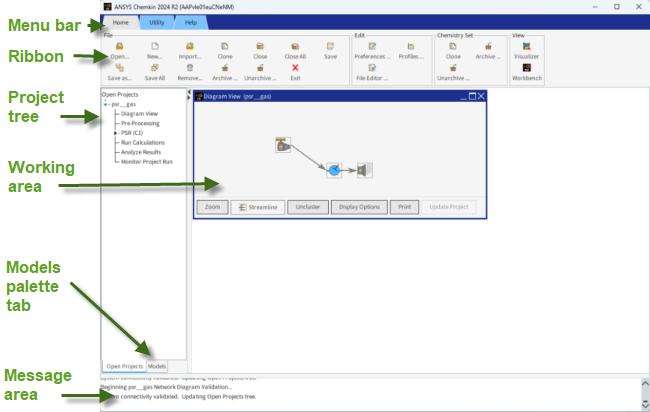Archive the chemistry set
Viewport: 650px width, 412px height.
coord(488,46)
